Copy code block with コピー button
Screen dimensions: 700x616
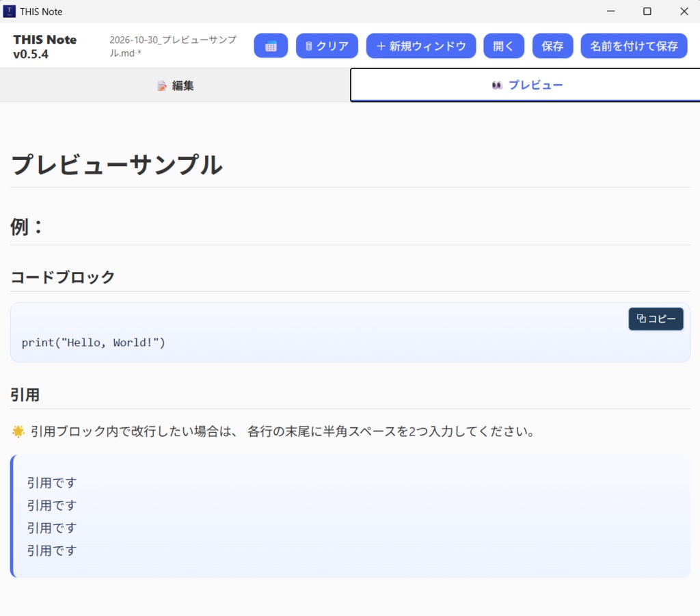(x=656, y=319)
